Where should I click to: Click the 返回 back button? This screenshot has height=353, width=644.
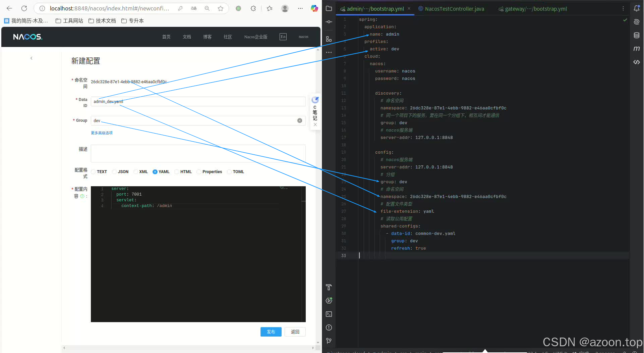295,332
